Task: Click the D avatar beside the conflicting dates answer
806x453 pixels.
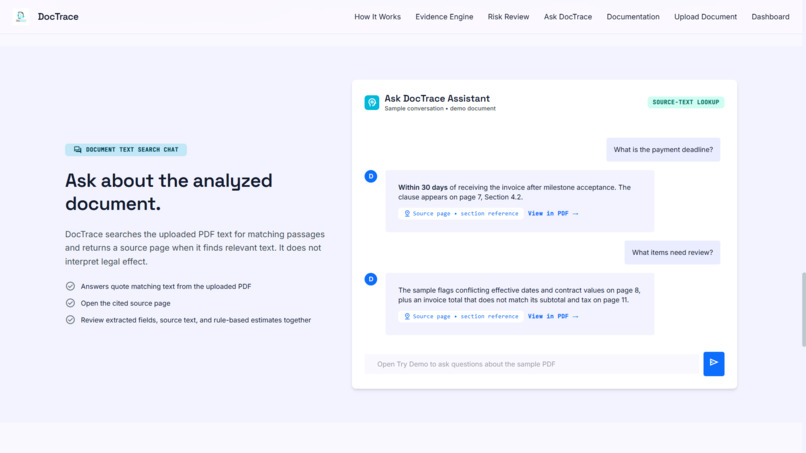Action: 371,279
